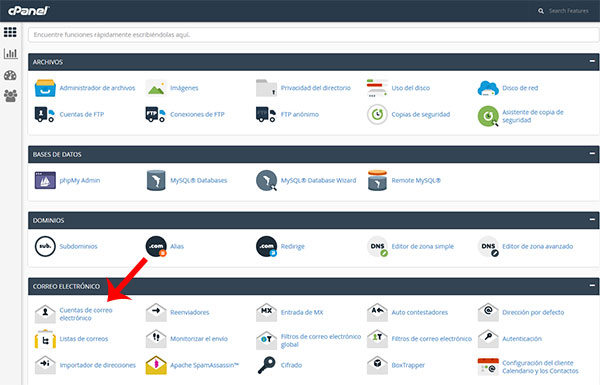Viewport: 600px width, 385px height.
Task: Open the BoxTrapper icon
Action: [377, 365]
